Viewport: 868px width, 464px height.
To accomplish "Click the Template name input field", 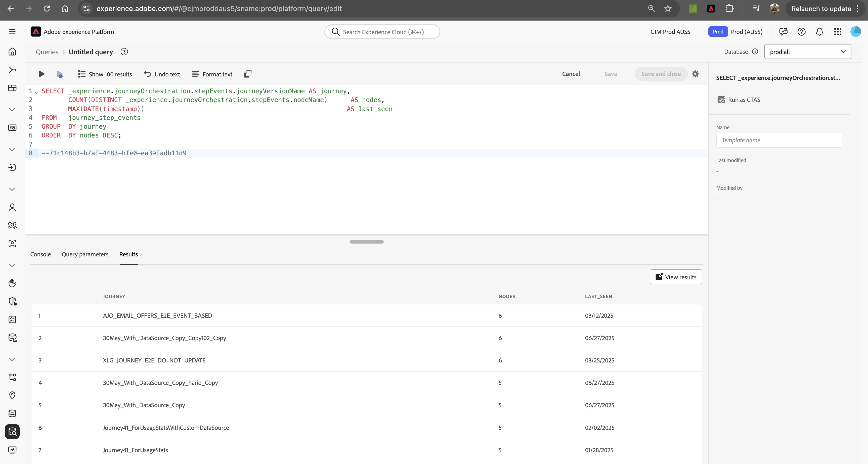I will pos(779,140).
